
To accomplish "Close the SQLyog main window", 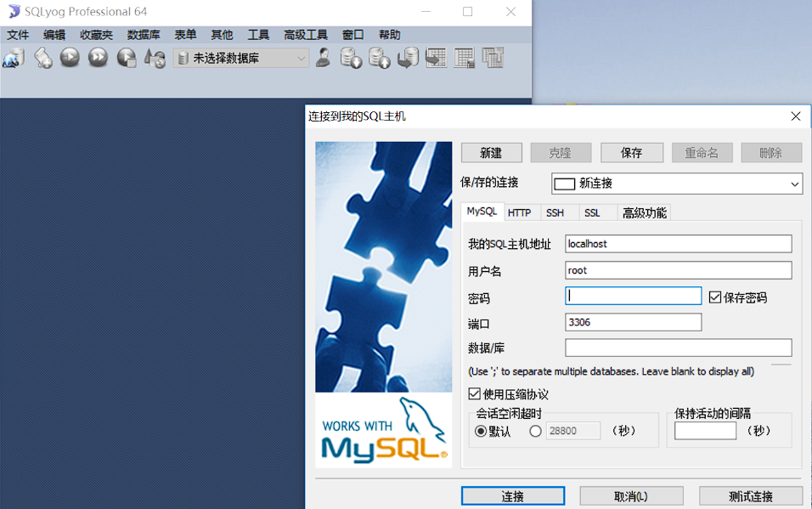I will click(x=510, y=11).
